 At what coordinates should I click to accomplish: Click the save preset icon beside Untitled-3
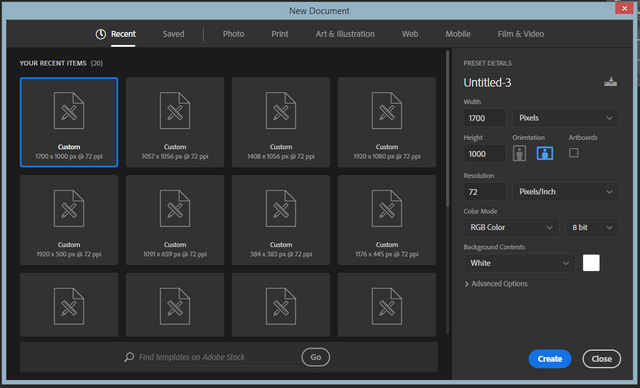(x=610, y=82)
